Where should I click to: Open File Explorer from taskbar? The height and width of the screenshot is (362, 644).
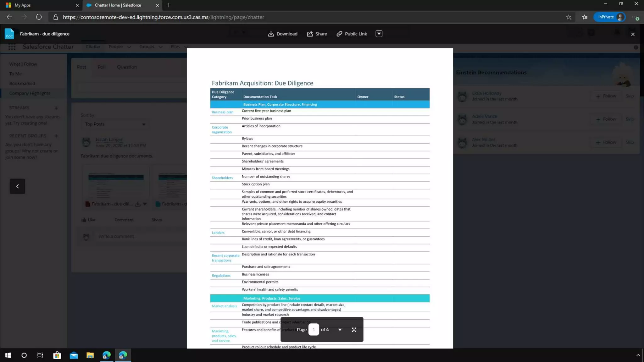coord(90,355)
